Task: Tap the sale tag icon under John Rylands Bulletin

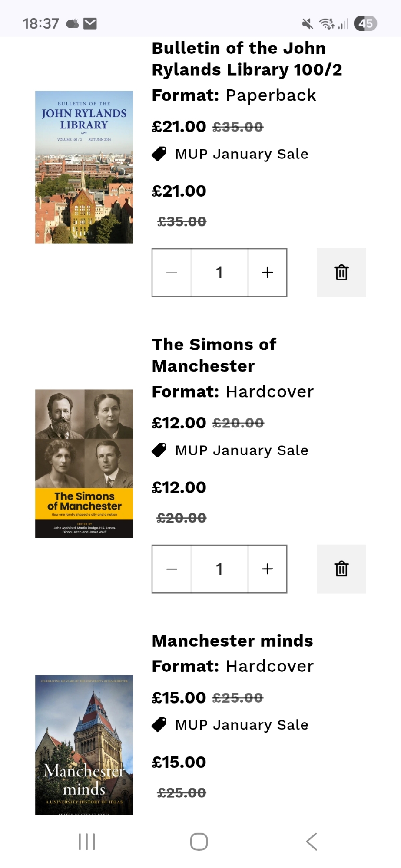Action: point(159,154)
